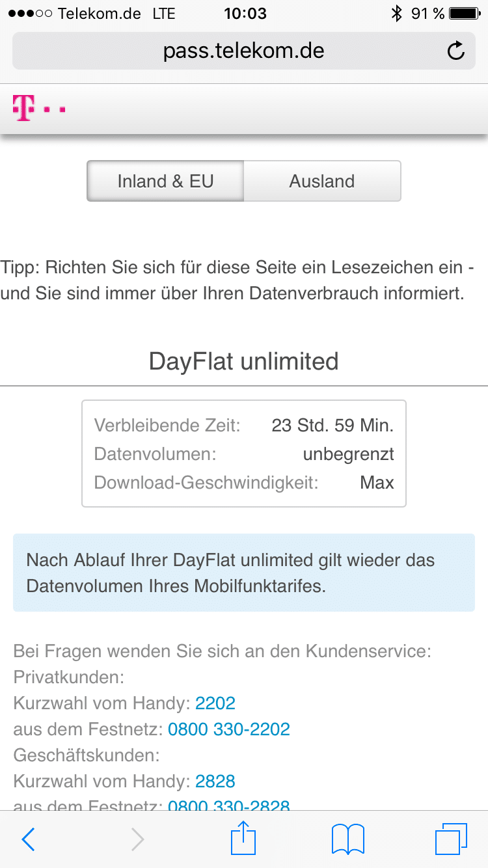The width and height of the screenshot is (488, 868).
Task: Switch to the Ausland tab
Action: (x=322, y=181)
